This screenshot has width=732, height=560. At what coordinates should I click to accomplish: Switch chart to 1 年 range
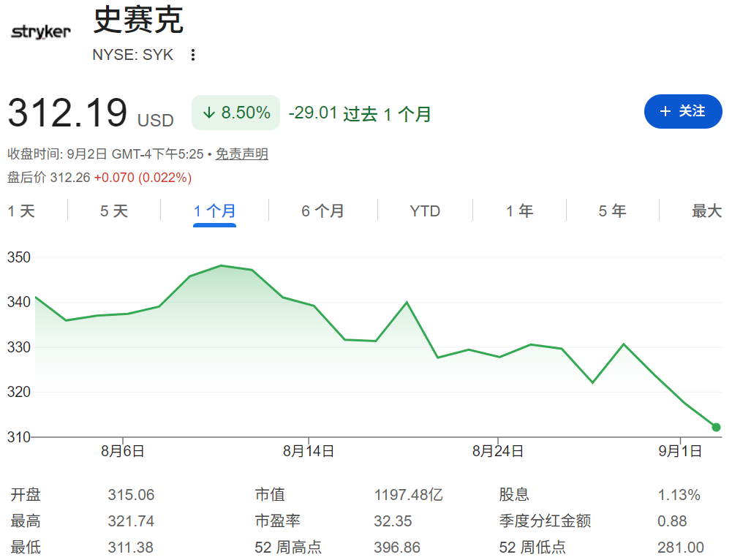[520, 211]
